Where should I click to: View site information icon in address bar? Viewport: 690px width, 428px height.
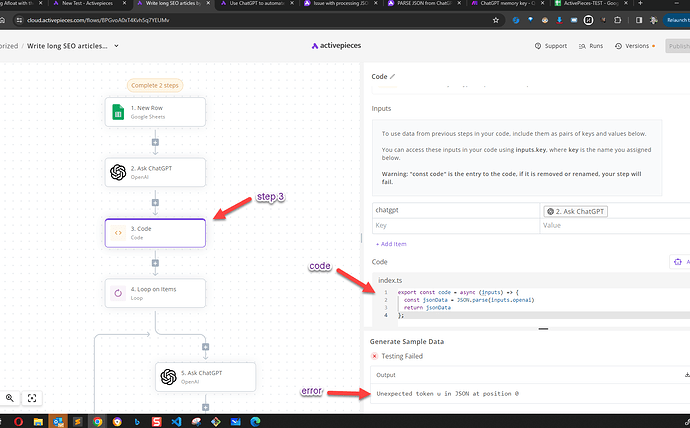tap(18, 20)
